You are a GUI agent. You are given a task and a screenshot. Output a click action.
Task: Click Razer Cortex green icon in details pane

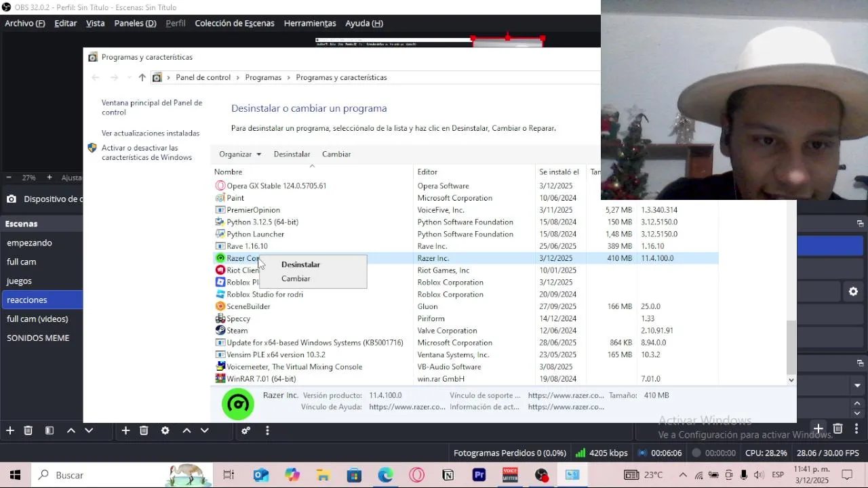[x=238, y=404]
